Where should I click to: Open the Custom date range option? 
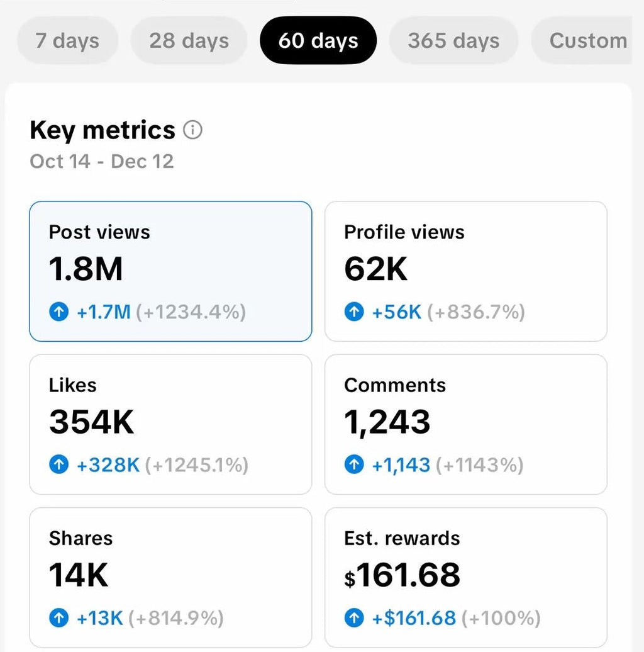585,40
